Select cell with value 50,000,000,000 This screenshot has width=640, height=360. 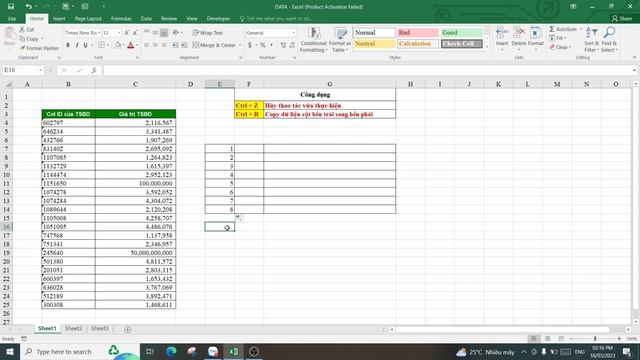[x=136, y=253]
